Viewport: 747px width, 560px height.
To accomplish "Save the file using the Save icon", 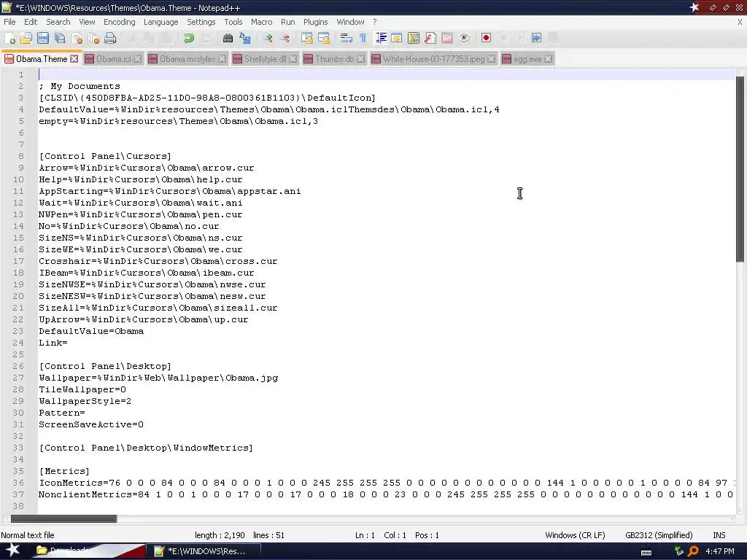I will pos(43,39).
